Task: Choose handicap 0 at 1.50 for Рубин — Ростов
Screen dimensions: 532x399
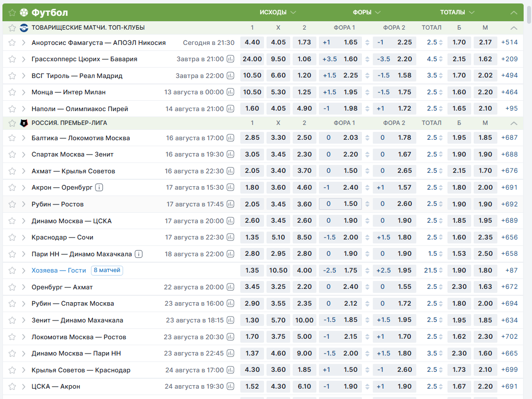Action: (340, 204)
